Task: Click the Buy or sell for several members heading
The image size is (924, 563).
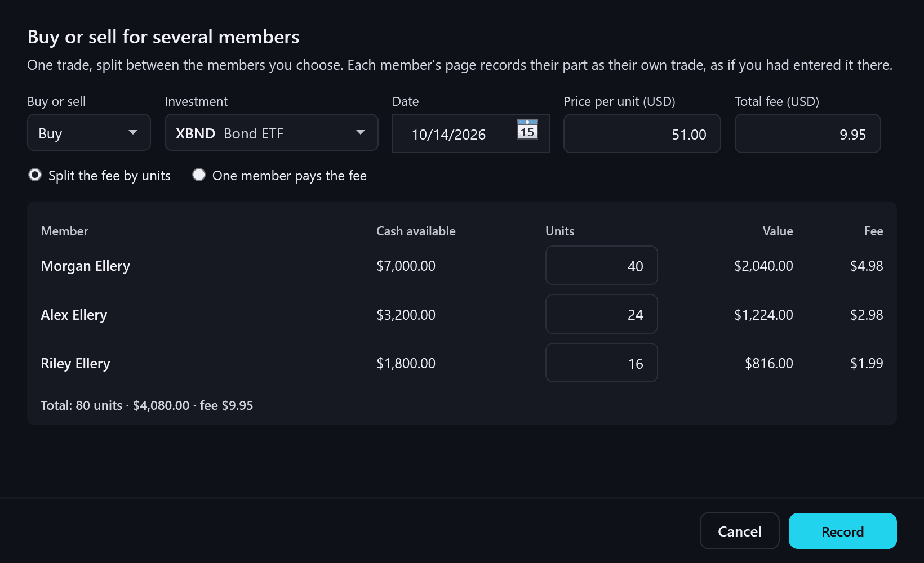Action: [163, 37]
